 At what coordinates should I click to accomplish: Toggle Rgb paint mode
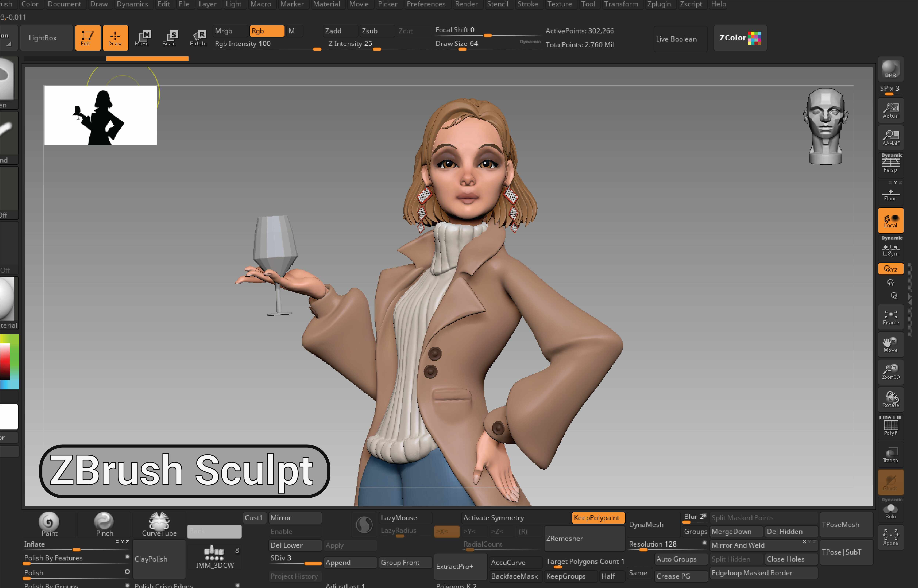pyautogui.click(x=267, y=31)
